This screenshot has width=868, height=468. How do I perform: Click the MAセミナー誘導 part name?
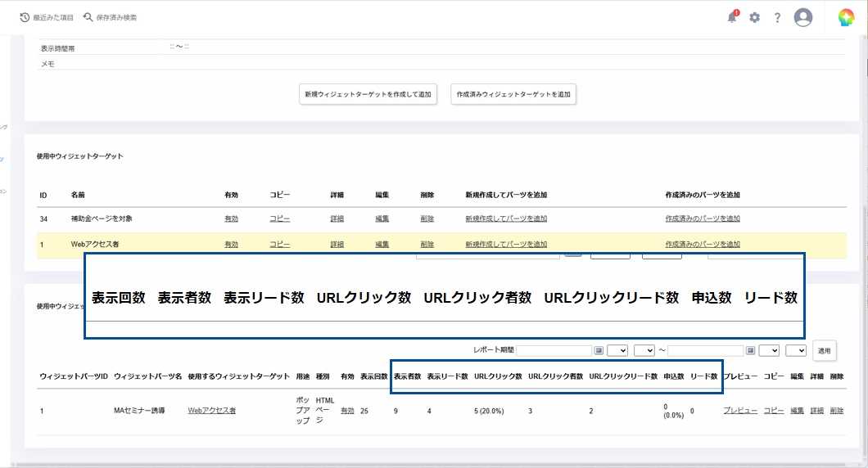point(139,411)
